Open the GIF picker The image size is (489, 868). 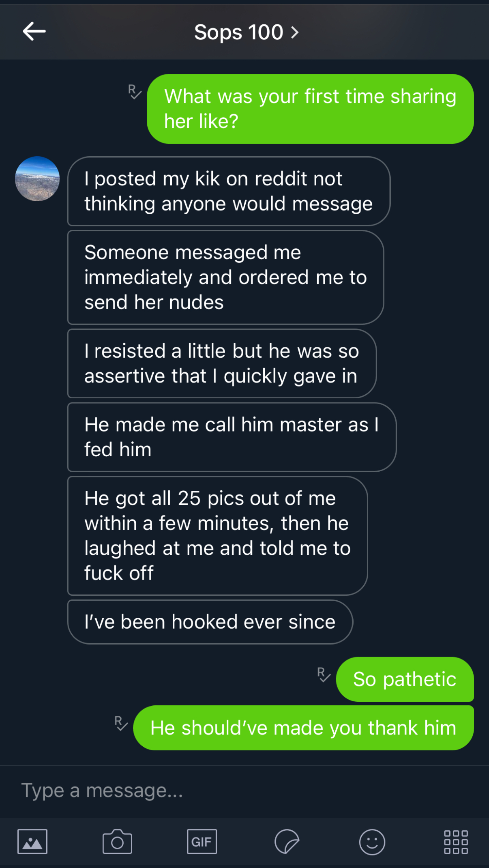[x=202, y=842]
